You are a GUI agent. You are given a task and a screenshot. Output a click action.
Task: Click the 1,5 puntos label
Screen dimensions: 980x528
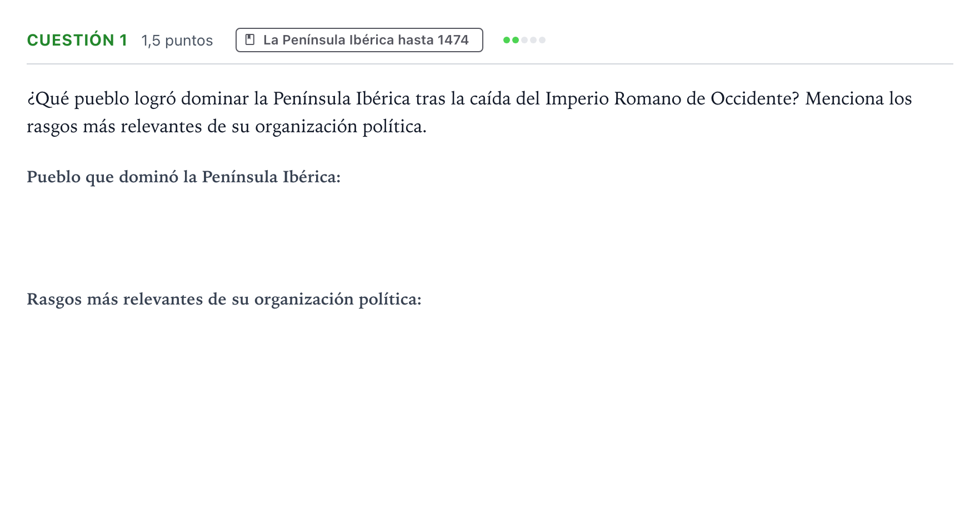[x=177, y=41]
